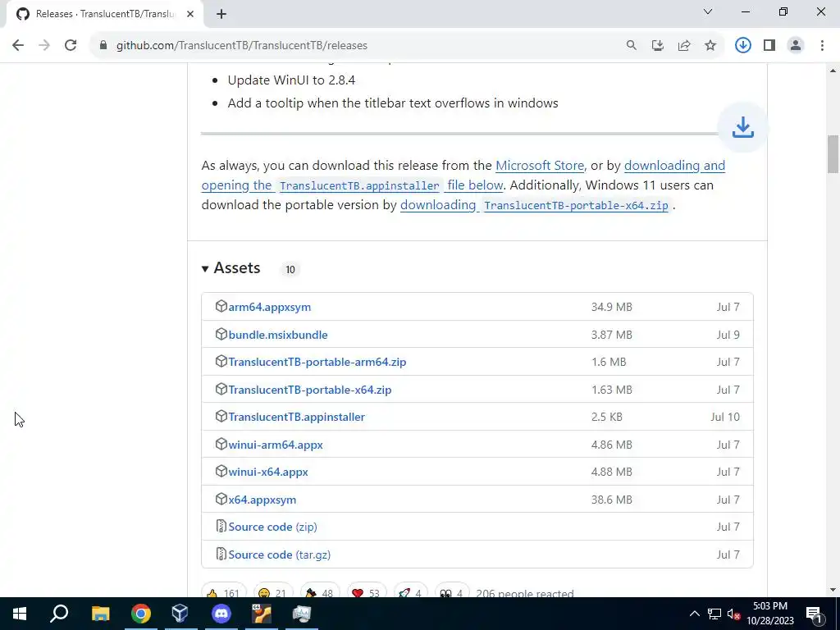Download x64.appxsym asset

pos(262,500)
